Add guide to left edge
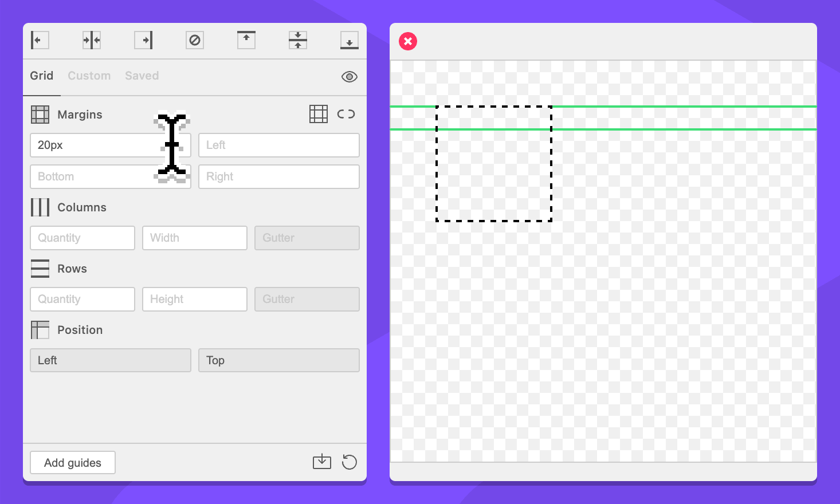Image resolution: width=840 pixels, height=504 pixels. coord(40,40)
